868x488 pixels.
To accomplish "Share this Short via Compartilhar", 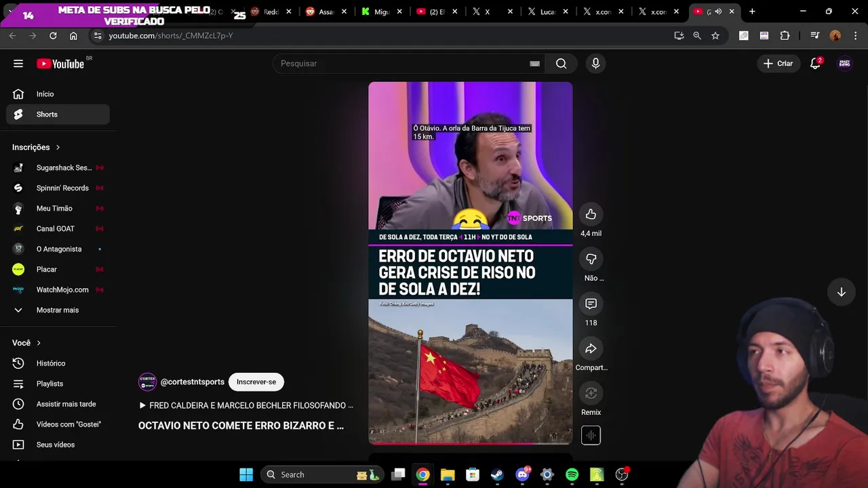I will click(x=591, y=348).
